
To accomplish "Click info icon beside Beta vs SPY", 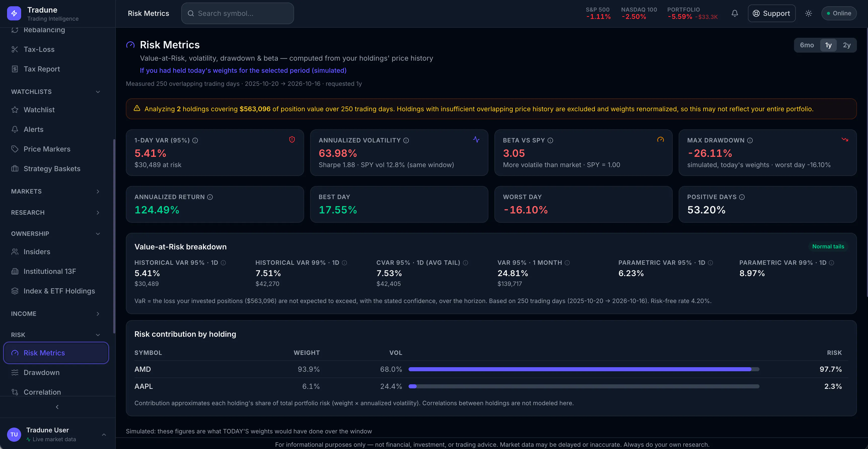I will pos(550,140).
